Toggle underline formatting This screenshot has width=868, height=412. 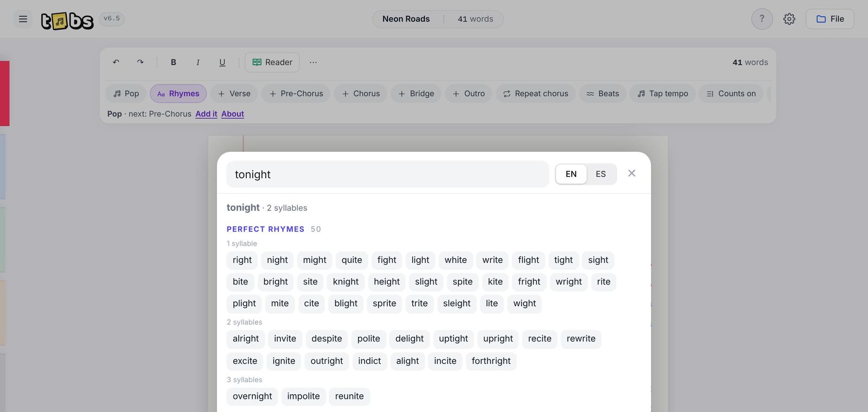pos(222,62)
